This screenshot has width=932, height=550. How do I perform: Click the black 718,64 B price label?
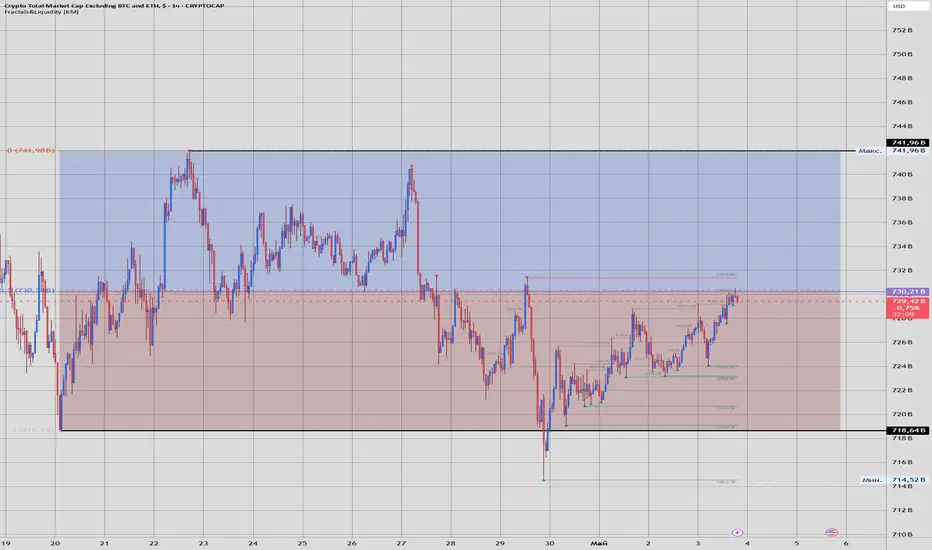tap(908, 430)
